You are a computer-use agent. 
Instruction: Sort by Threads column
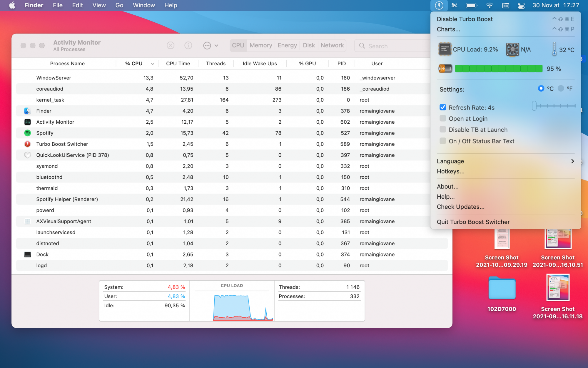coord(216,64)
